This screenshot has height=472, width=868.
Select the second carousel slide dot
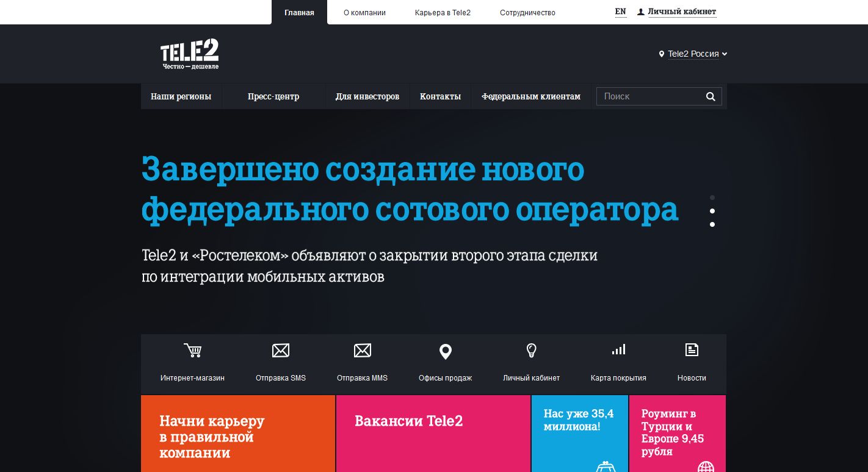click(712, 211)
